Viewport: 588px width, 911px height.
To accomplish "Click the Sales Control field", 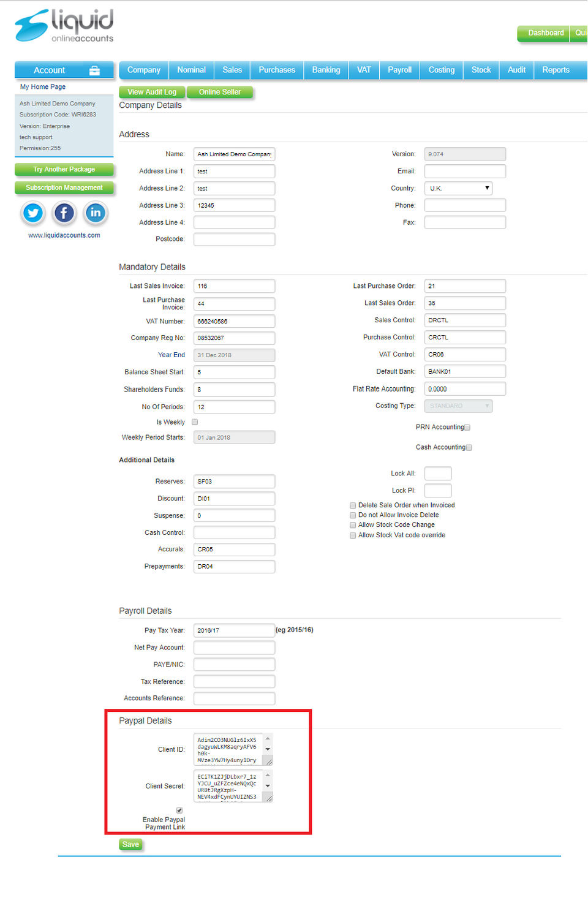I will point(465,320).
